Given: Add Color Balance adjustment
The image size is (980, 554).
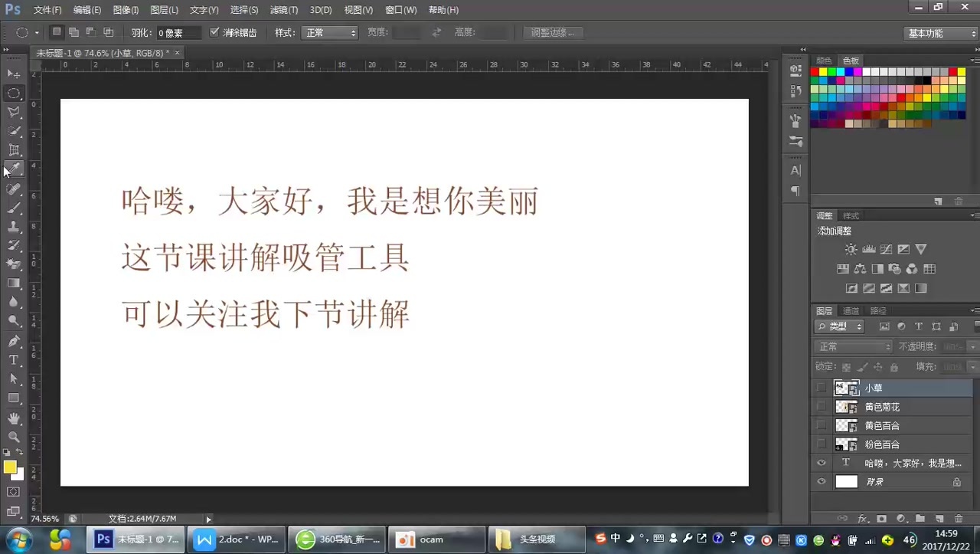Looking at the screenshot, I should (860, 269).
